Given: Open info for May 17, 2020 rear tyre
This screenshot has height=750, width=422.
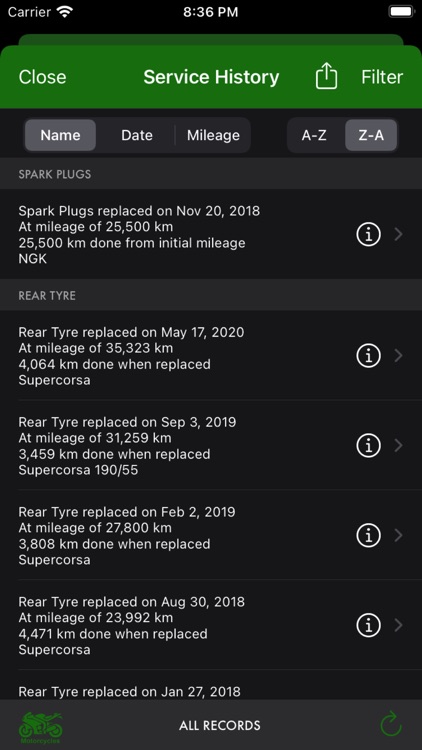Looking at the screenshot, I should 368,356.
